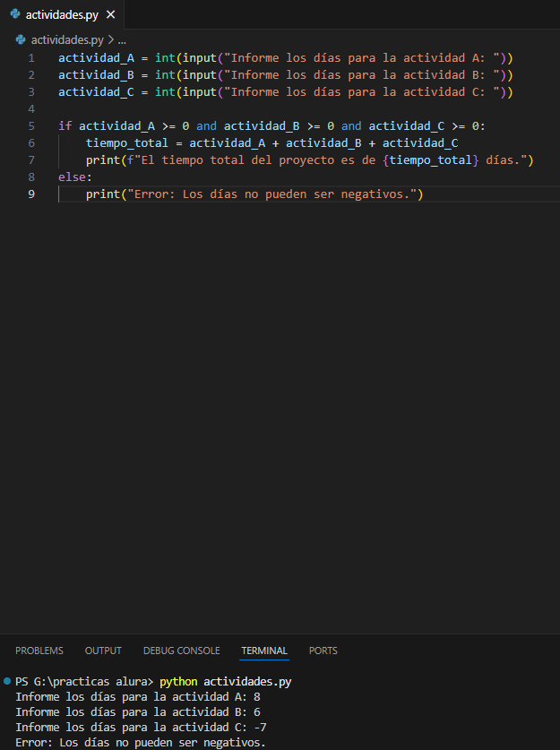
Task: Click the print call on line 9
Action: 254,194
